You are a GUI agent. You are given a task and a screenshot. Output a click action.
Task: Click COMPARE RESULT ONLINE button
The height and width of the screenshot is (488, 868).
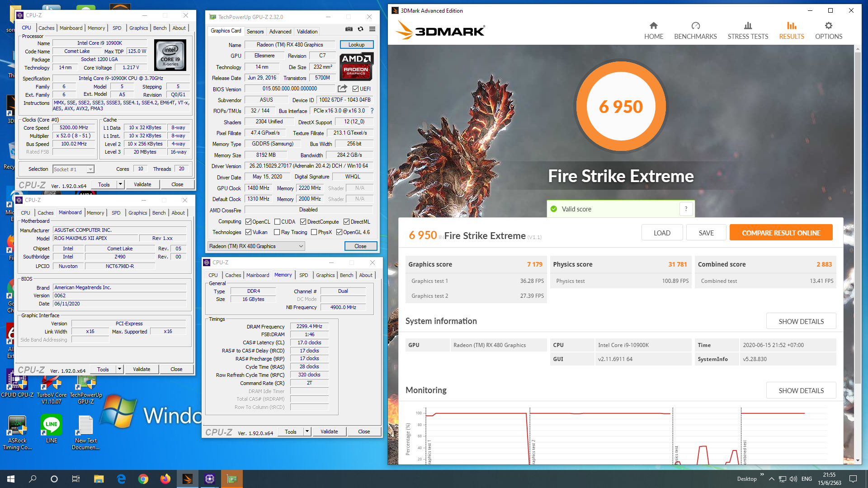[x=781, y=233]
